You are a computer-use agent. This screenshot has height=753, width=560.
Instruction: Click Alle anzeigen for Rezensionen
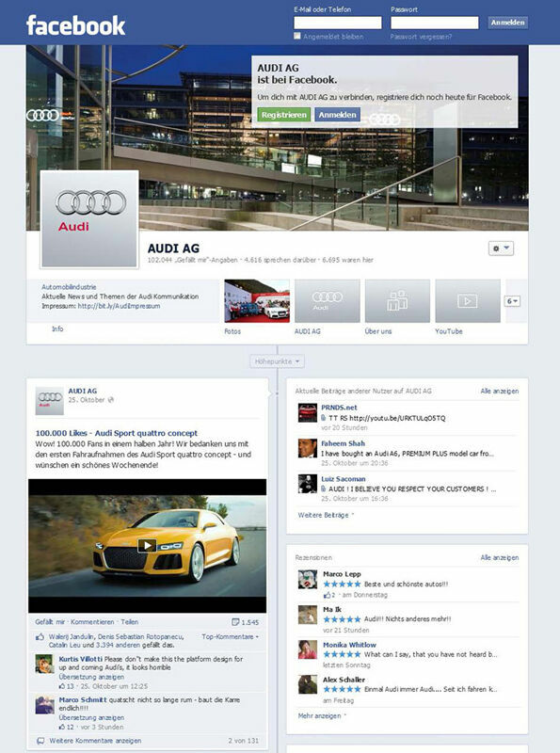point(500,557)
